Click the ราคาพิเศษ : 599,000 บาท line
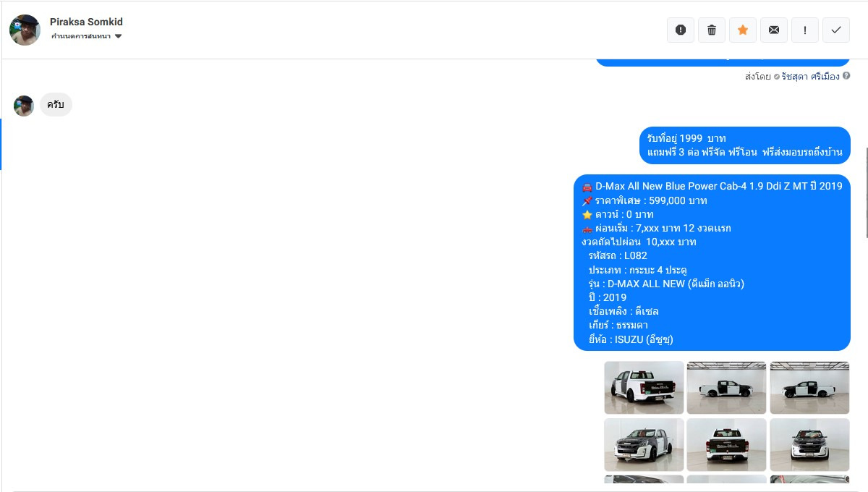Viewport: 868px width, 492px height. click(x=644, y=200)
